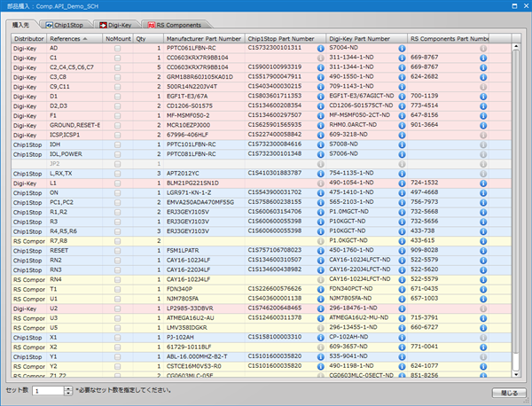Sort by the References column header
This screenshot has width=532, height=406.
74,39
